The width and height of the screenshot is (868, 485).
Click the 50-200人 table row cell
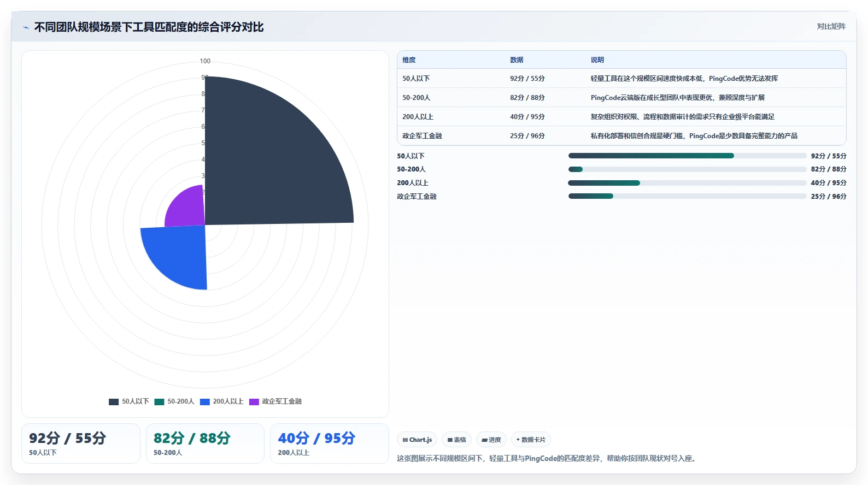pos(417,98)
